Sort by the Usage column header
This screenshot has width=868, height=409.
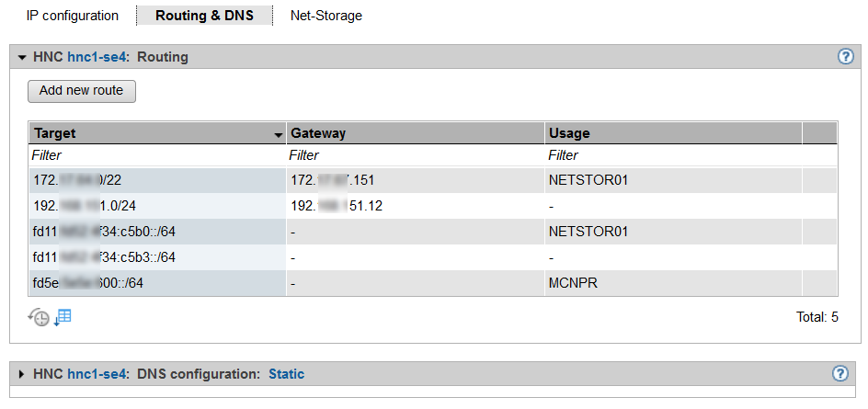pyautogui.click(x=673, y=133)
